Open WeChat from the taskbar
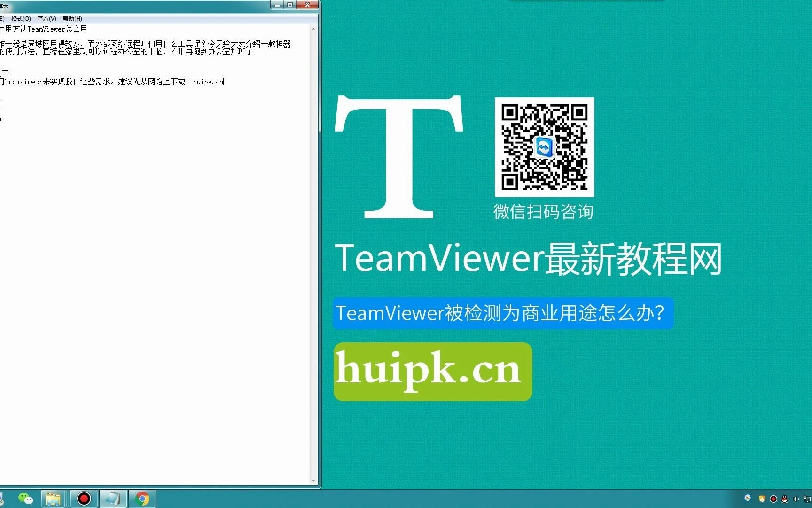Screen dimensions: 812x508 [25, 499]
